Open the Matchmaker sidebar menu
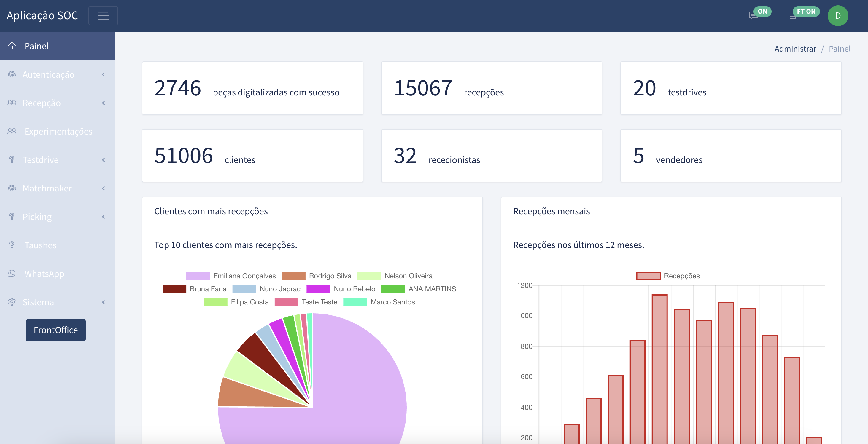This screenshot has width=868, height=444. tap(47, 188)
